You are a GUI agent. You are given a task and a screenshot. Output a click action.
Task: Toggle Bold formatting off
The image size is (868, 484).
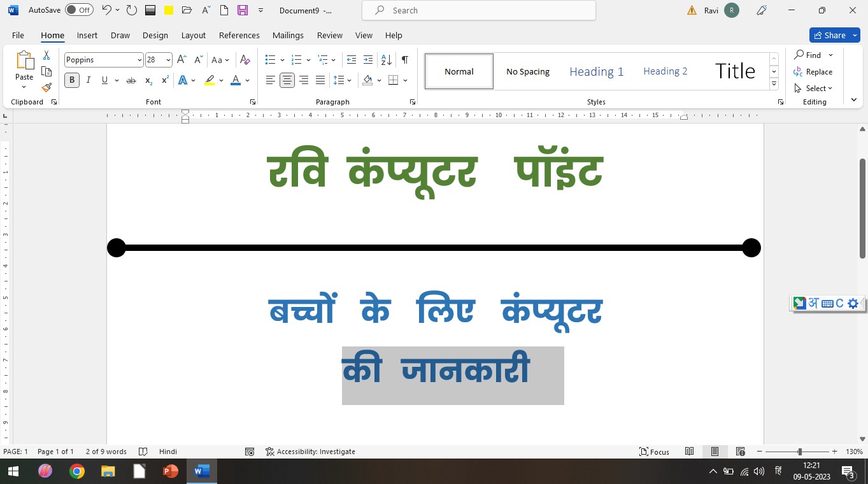72,80
